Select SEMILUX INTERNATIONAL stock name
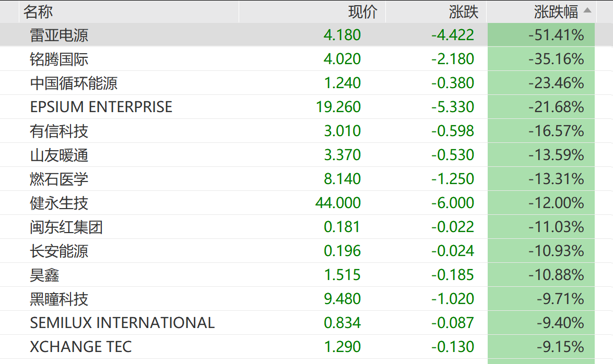The height and width of the screenshot is (364, 613). pyautogui.click(x=122, y=323)
